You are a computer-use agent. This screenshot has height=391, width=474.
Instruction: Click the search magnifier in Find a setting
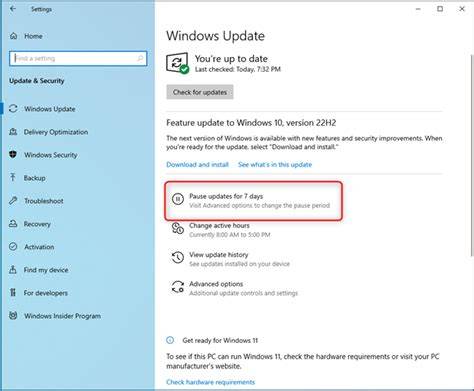pyautogui.click(x=140, y=58)
